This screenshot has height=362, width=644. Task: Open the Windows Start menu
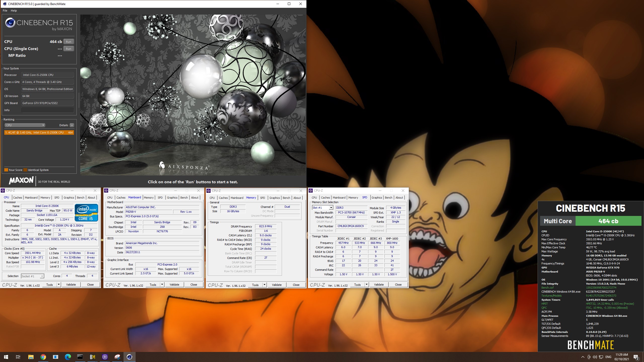click(x=6, y=357)
